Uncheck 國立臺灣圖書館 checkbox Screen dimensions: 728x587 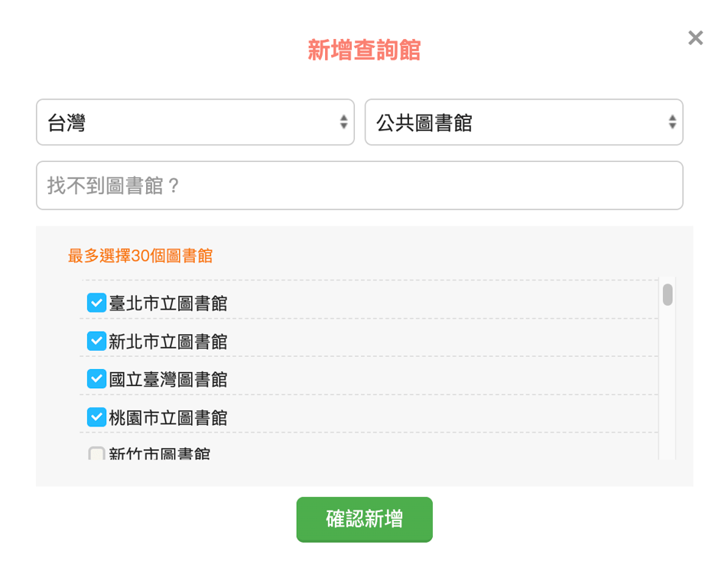coord(96,379)
